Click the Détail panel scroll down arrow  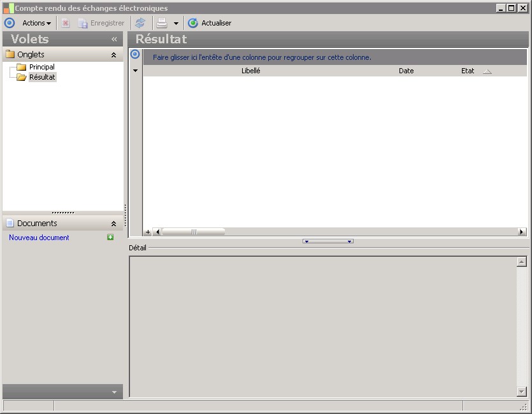521,392
